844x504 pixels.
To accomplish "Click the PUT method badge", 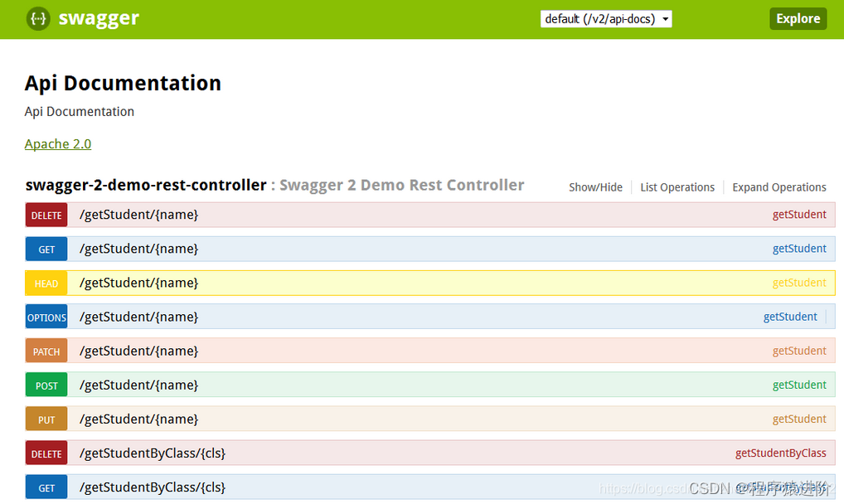I will (x=46, y=419).
